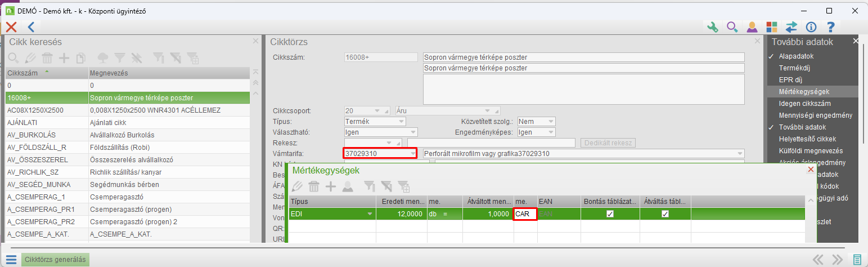
Task: Click pencil edit icon in Cikk keresés toolbar
Action: point(30,57)
